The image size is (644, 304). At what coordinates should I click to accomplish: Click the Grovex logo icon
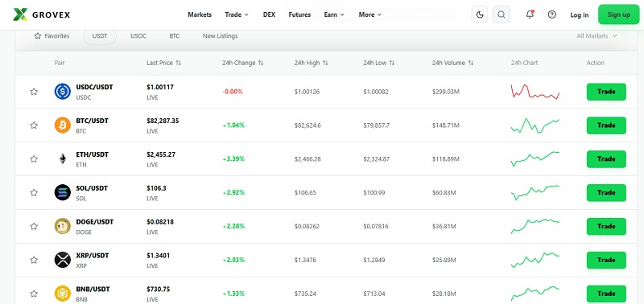pyautogui.click(x=20, y=14)
